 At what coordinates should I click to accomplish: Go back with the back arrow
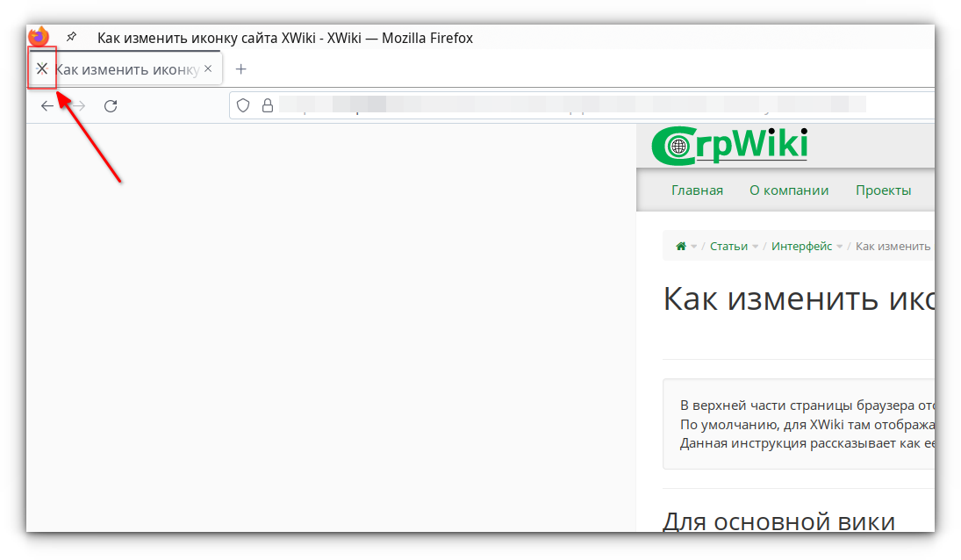tap(47, 106)
